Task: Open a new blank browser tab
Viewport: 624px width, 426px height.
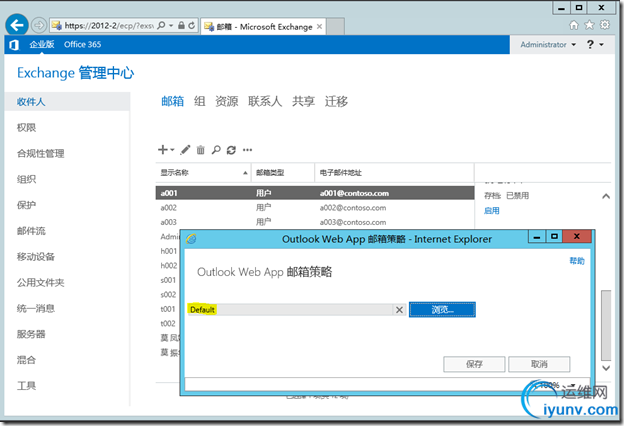Action: click(x=335, y=27)
